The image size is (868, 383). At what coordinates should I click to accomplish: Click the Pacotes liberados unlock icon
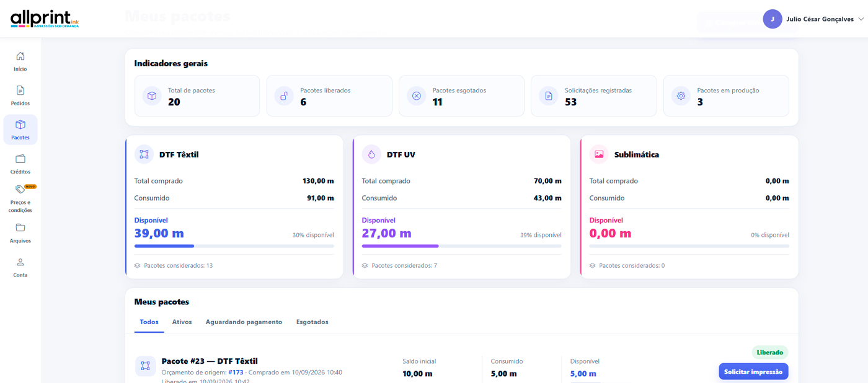click(284, 96)
